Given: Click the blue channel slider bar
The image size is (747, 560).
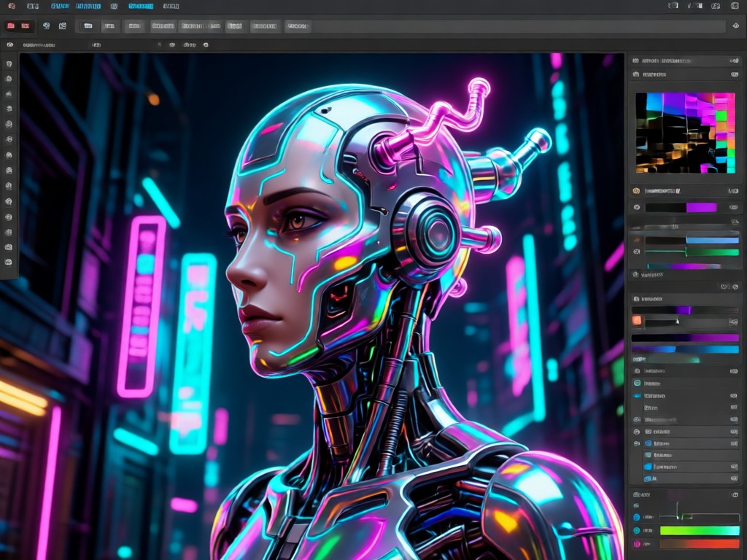Looking at the screenshot, I should [x=692, y=241].
